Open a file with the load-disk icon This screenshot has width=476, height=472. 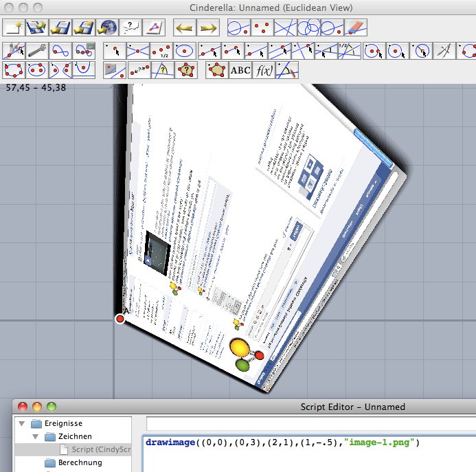point(37,27)
